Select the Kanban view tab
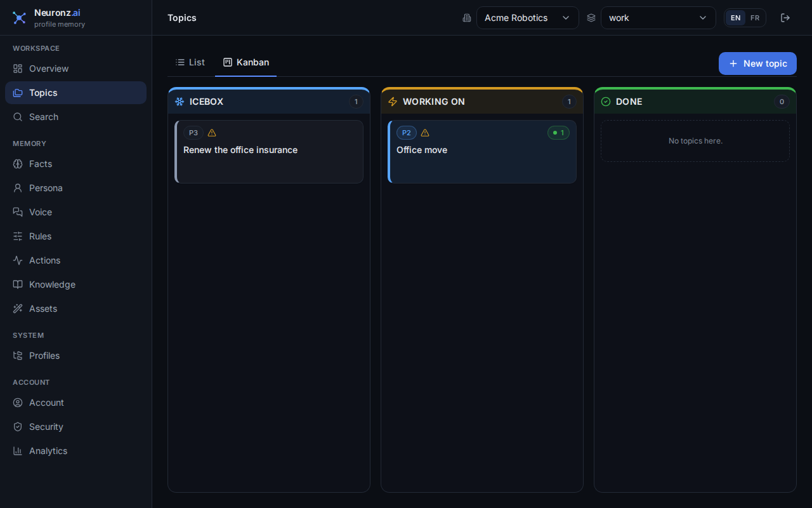The height and width of the screenshot is (508, 812). [x=246, y=62]
